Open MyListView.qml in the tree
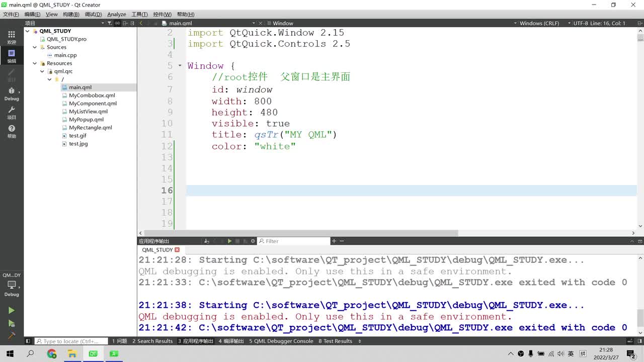The image size is (644, 362). [x=88, y=112]
